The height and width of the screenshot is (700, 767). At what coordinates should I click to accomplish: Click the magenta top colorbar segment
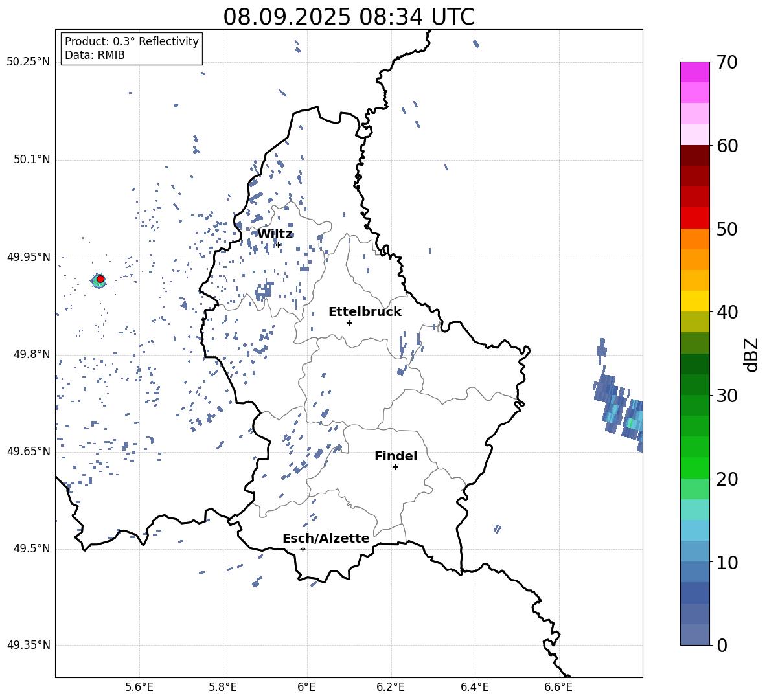694,73
